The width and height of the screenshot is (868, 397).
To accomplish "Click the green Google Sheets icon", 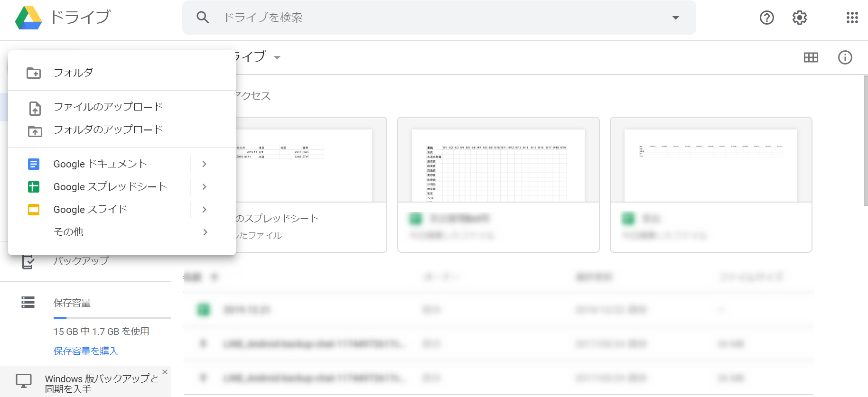I will click(x=34, y=187).
